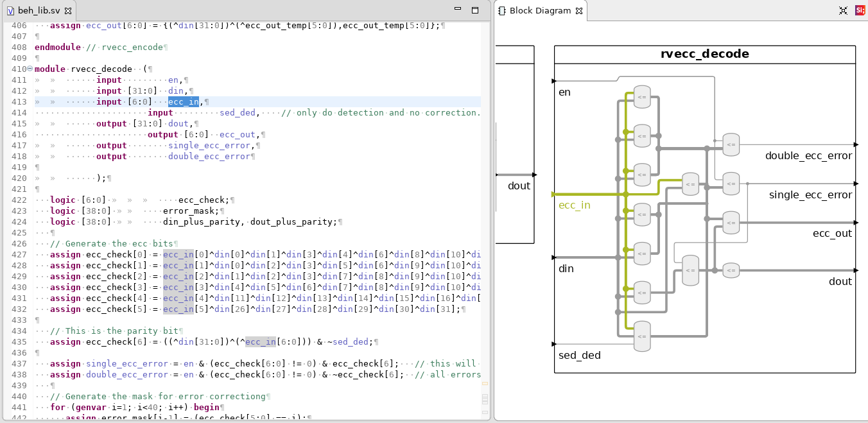Click line number 437 in the gutter

19,363
